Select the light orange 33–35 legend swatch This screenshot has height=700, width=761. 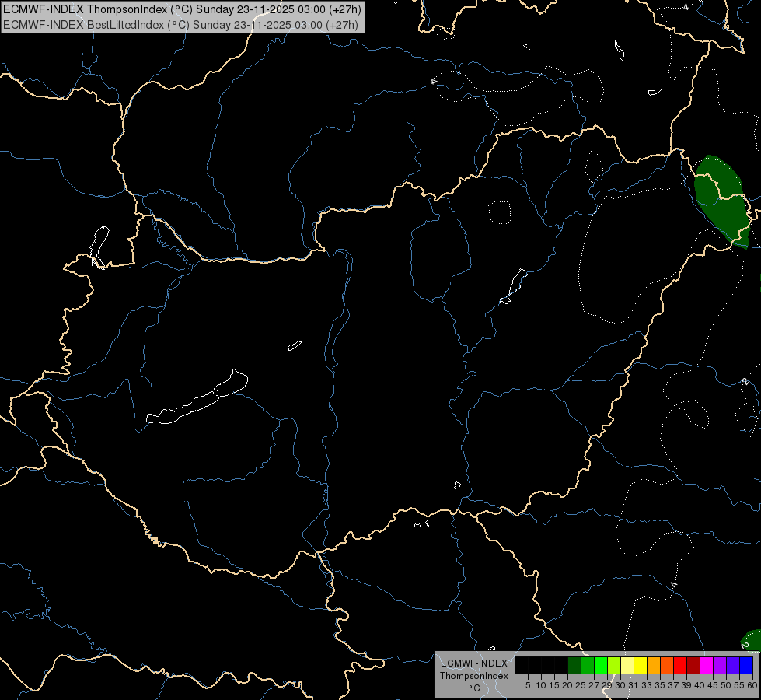tap(654, 666)
